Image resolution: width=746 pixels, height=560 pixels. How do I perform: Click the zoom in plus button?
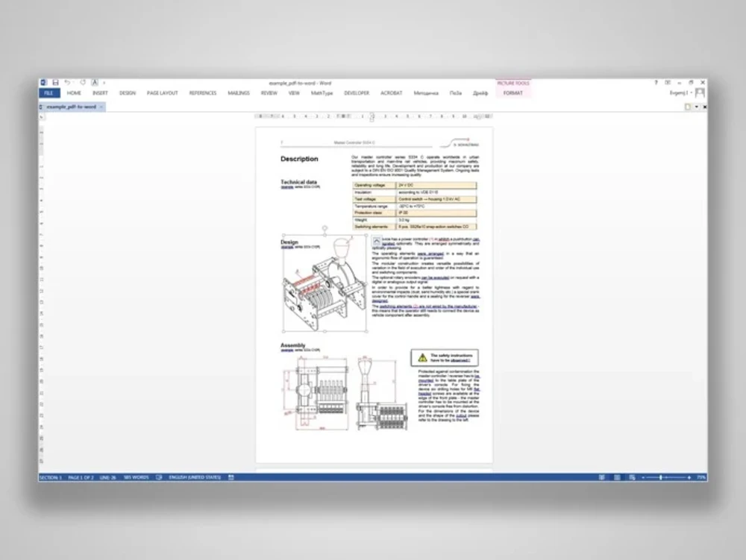[x=689, y=477]
